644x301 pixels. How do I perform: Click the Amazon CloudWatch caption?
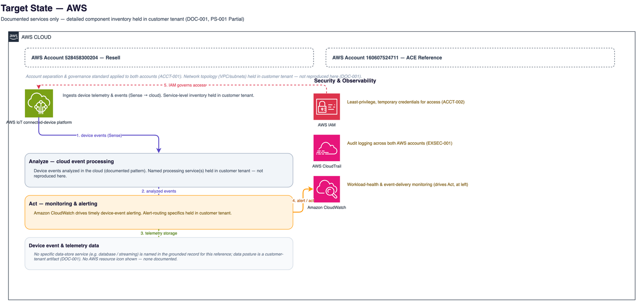327,208
